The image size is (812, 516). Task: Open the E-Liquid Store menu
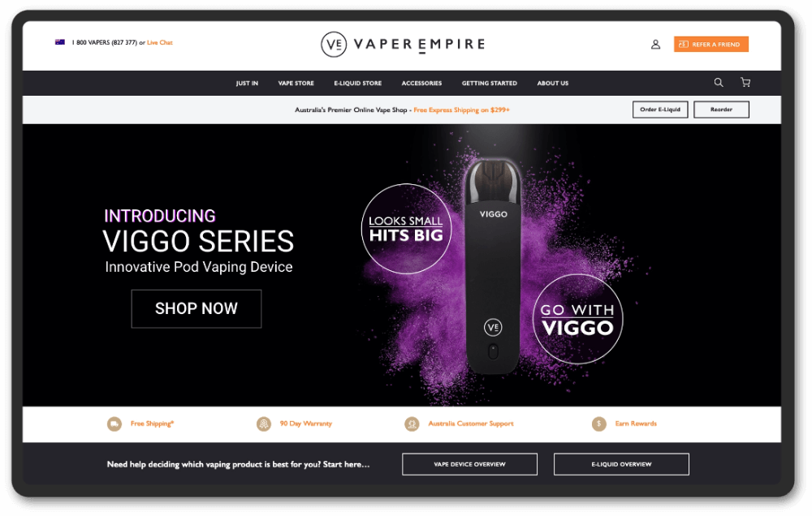pos(358,84)
